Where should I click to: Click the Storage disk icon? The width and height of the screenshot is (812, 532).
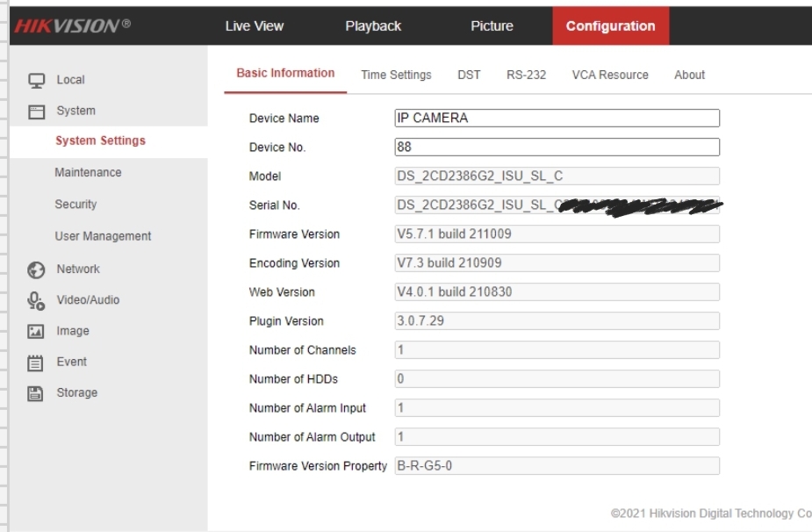click(36, 393)
